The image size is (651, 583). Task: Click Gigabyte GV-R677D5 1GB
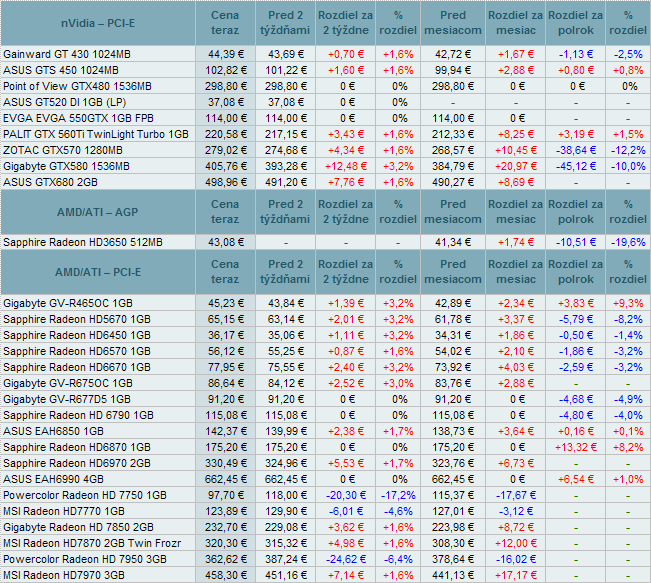click(67, 399)
